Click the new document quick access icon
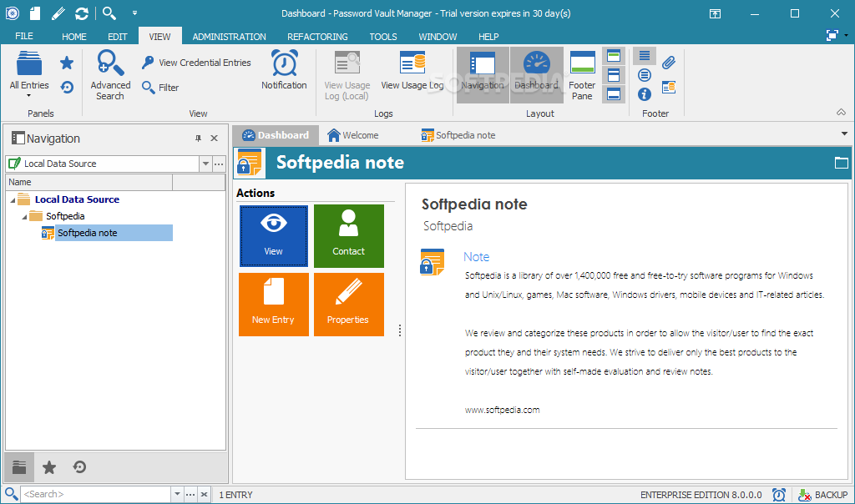The image size is (855, 504). tap(35, 13)
